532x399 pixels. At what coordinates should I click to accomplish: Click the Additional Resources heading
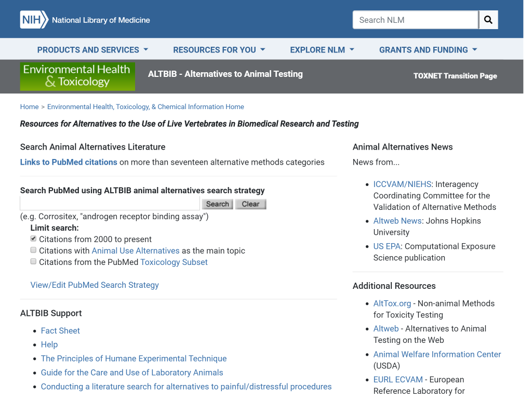coord(394,286)
